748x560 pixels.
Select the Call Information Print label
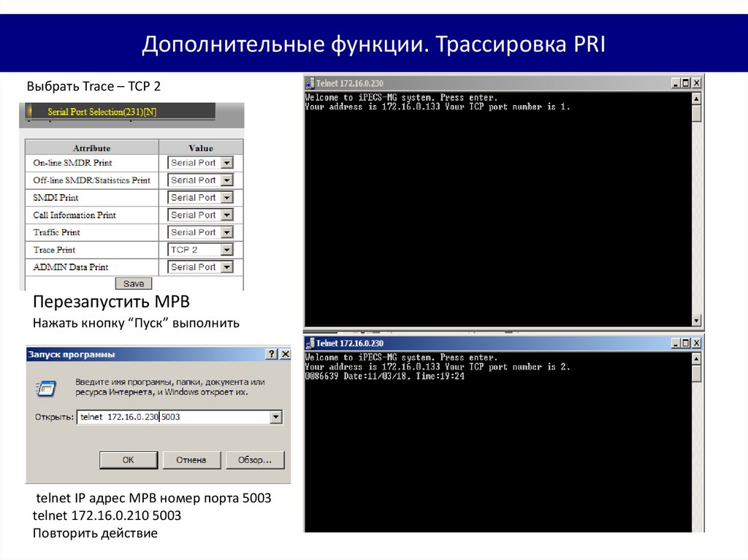click(x=75, y=215)
